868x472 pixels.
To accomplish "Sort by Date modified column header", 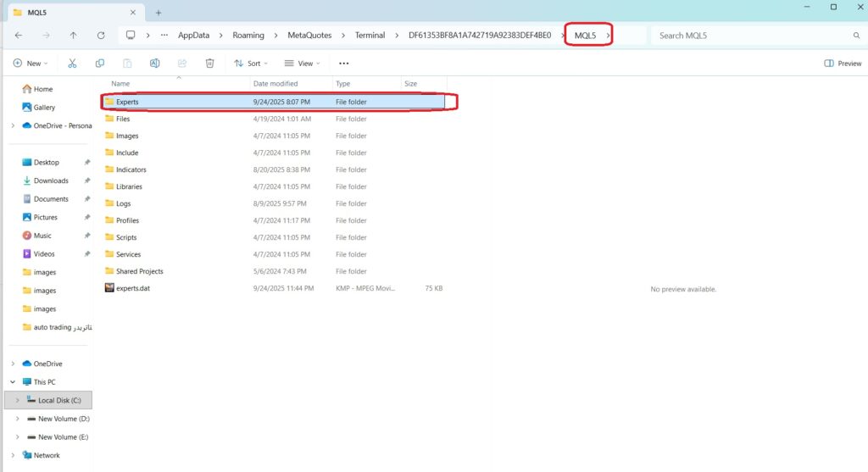I will 275,84.
